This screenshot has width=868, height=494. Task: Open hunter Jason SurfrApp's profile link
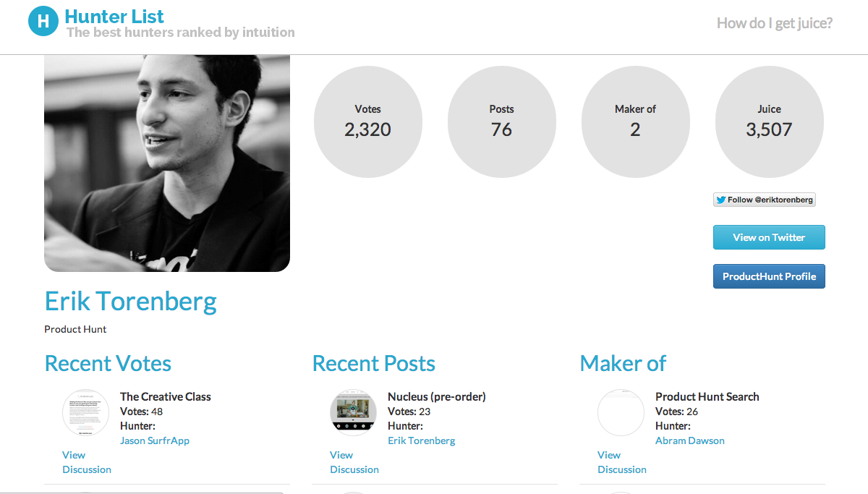point(155,440)
